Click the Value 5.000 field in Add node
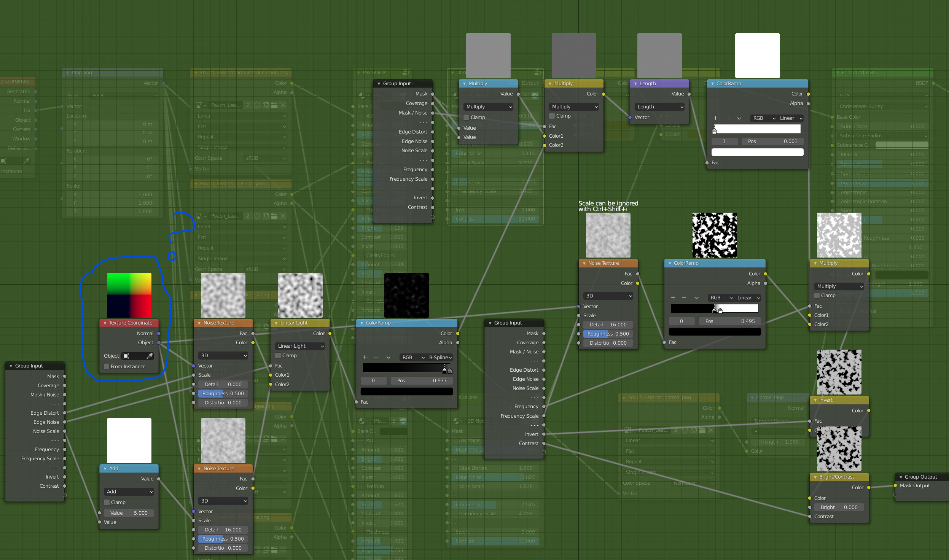This screenshot has width=949, height=560. pyautogui.click(x=129, y=513)
